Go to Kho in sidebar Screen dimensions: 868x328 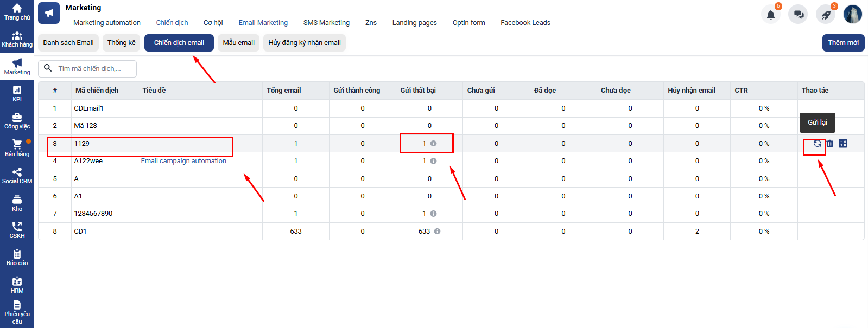point(17,203)
